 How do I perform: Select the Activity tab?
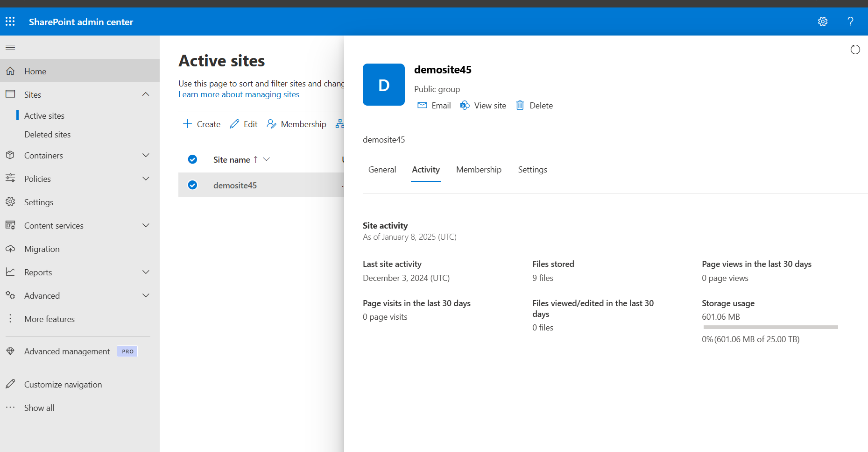[426, 170]
